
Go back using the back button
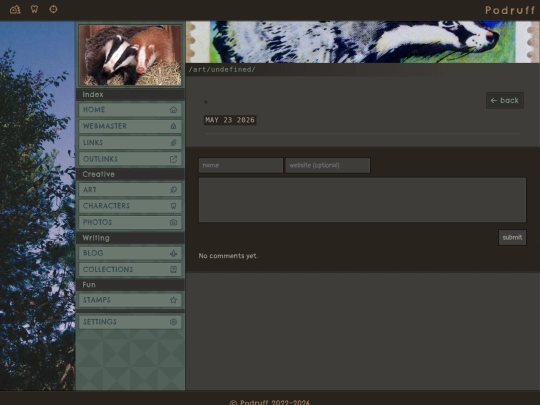coord(505,101)
